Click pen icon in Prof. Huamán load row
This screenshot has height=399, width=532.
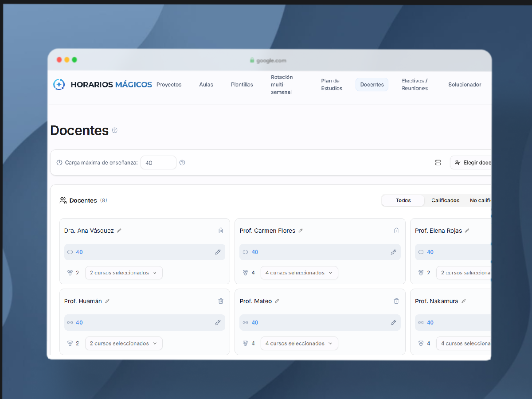218,322
